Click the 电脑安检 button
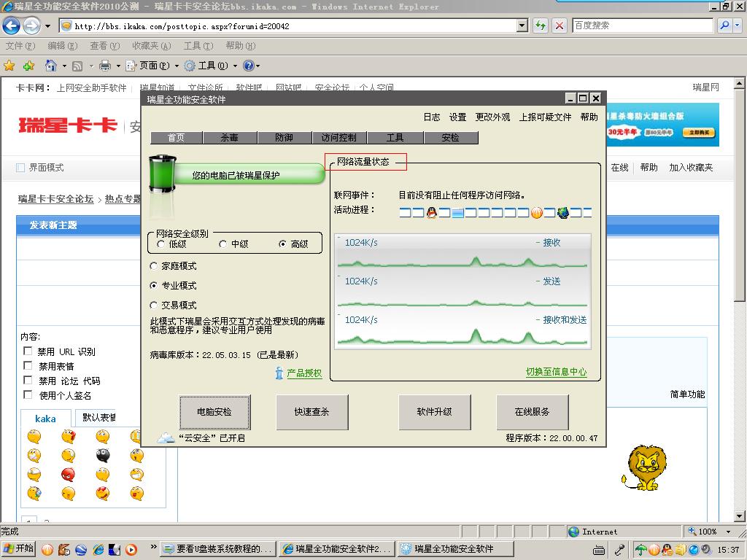The height and width of the screenshot is (560, 747). click(214, 412)
